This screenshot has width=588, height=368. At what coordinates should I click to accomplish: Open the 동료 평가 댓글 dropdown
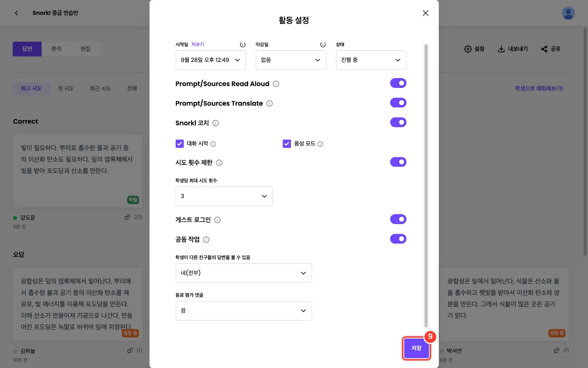pos(244,311)
